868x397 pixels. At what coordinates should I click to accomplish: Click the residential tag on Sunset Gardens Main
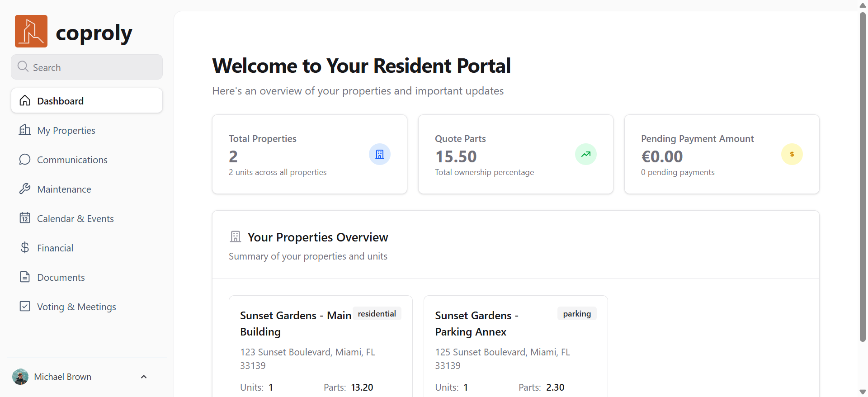[x=377, y=313]
